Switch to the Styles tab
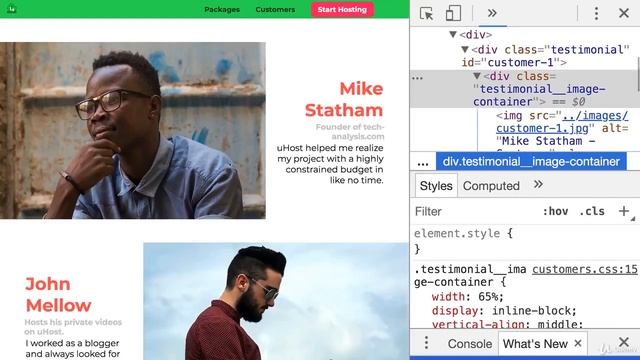This screenshot has height=360, width=640. click(x=436, y=186)
